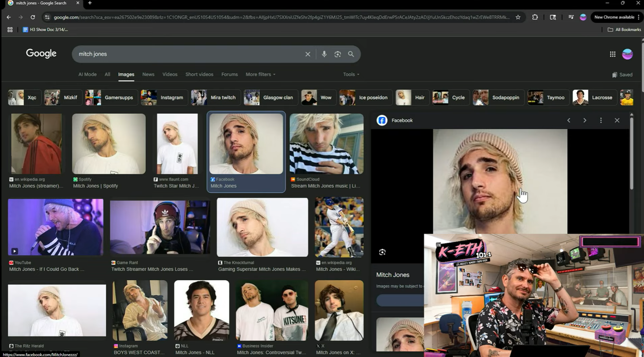Open a new browser tab
Screen dimensions: 644x357
click(x=90, y=3)
